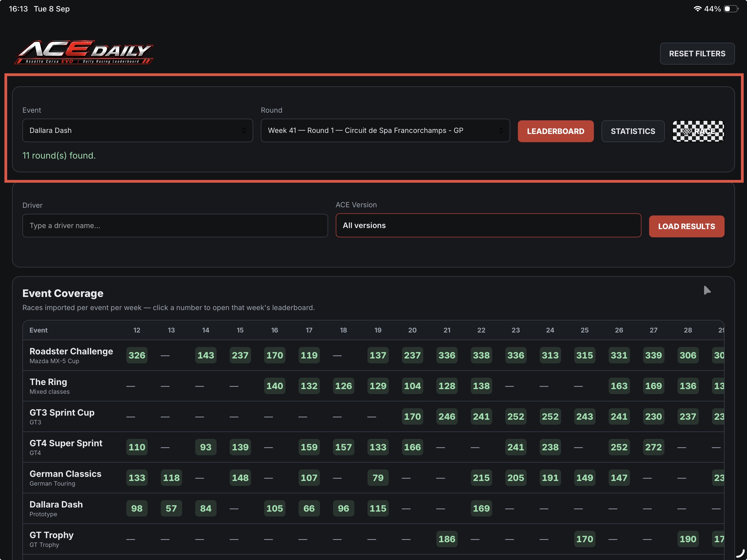Tap the battery indicator icon
Screen dimensions: 747x560
point(731,9)
